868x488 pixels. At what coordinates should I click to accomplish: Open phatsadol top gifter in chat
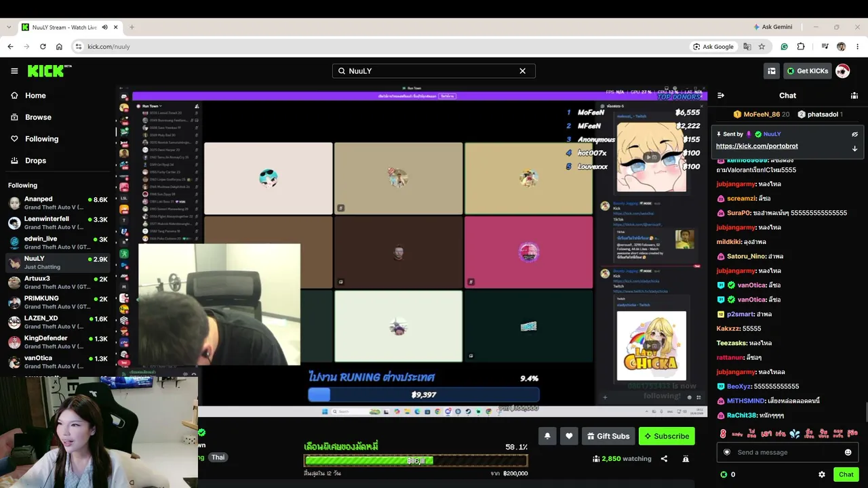820,115
